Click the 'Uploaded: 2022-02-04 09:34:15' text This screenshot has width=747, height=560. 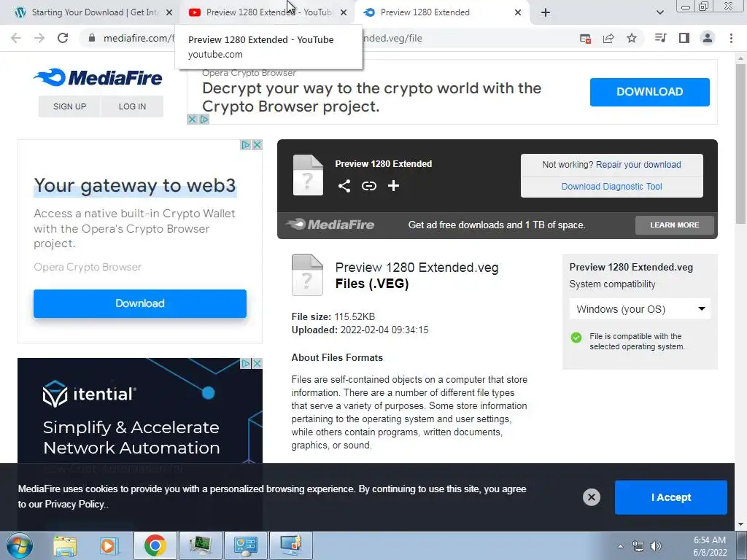(x=360, y=330)
